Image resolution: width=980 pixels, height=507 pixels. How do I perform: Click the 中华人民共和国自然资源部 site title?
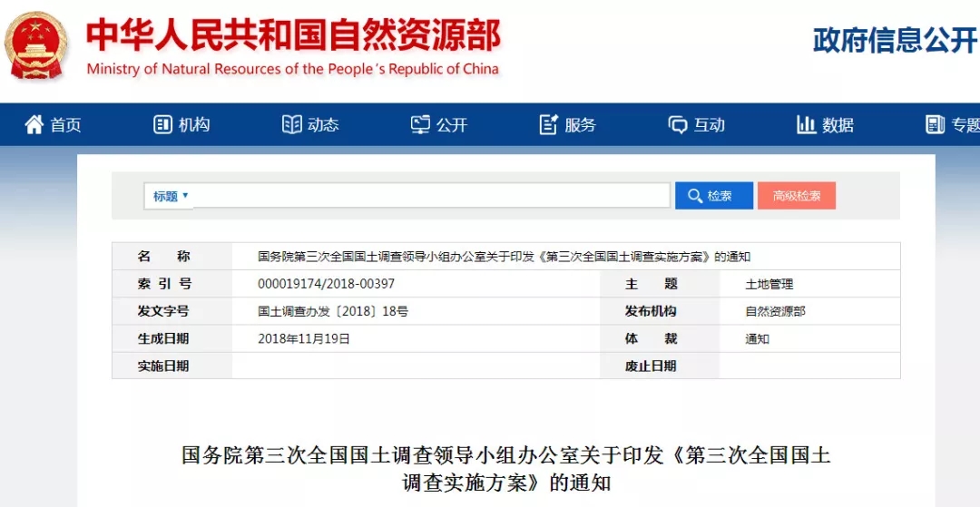pyautogui.click(x=292, y=36)
